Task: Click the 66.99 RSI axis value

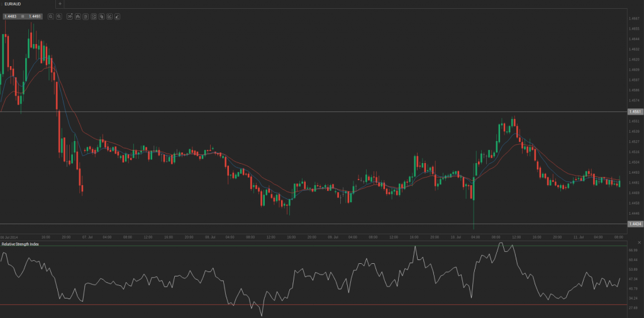Action: tap(635, 250)
